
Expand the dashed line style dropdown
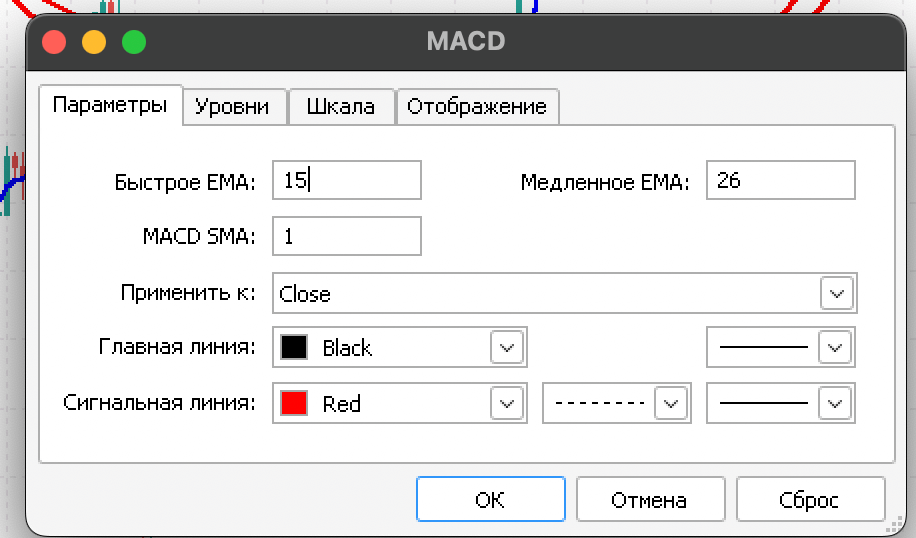click(670, 403)
